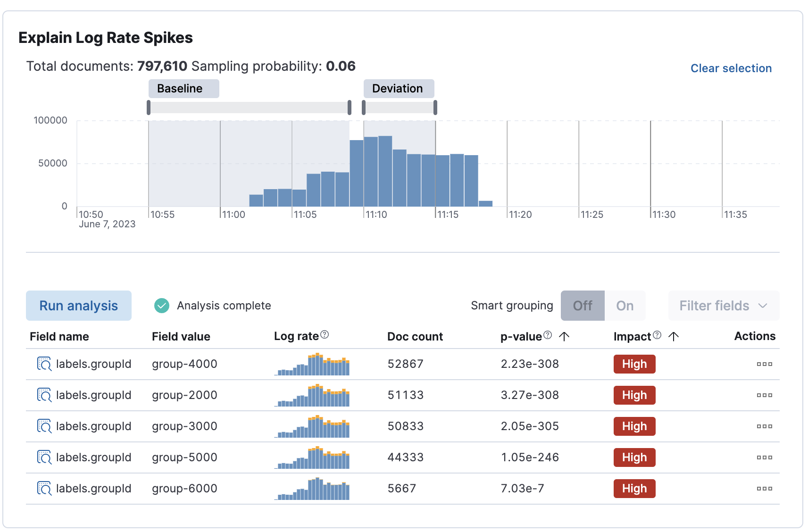Image resolution: width=808 pixels, height=532 pixels.
Task: Toggle the p-value sort direction
Action: click(564, 336)
